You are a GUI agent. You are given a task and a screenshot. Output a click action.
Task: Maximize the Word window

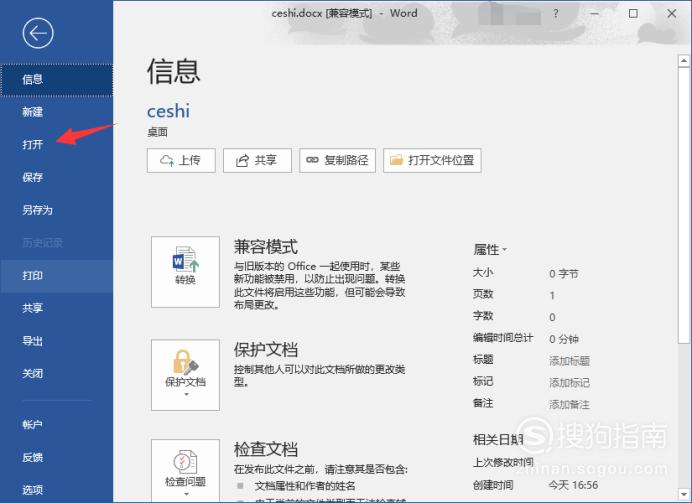(x=633, y=14)
